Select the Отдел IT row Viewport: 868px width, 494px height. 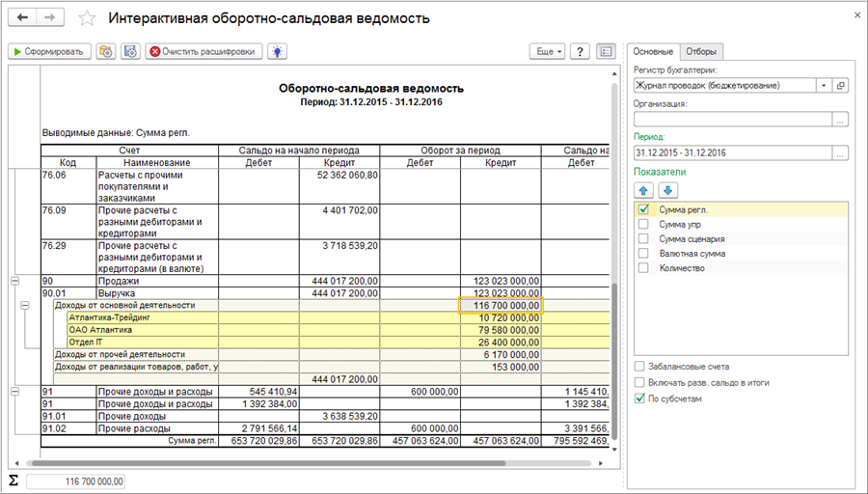(338, 343)
